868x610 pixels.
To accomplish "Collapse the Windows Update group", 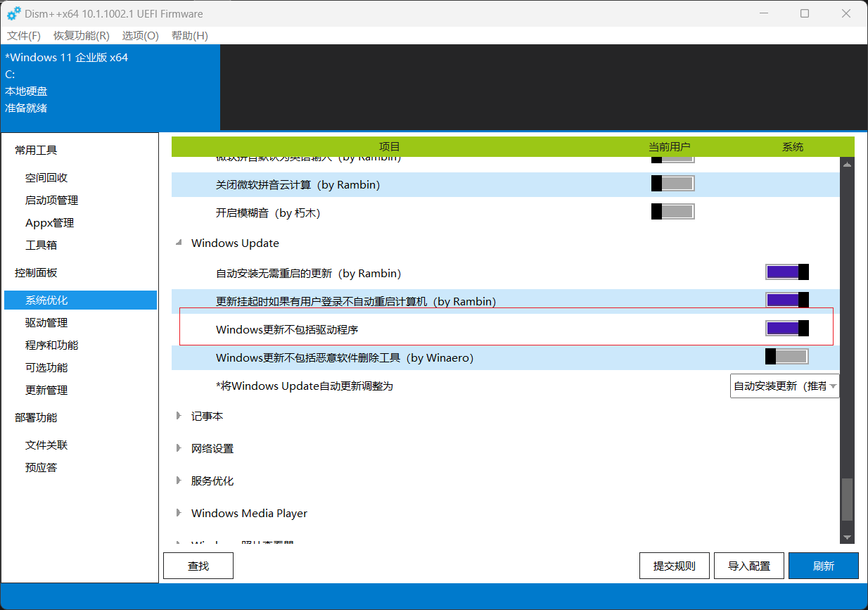I will pyautogui.click(x=179, y=243).
